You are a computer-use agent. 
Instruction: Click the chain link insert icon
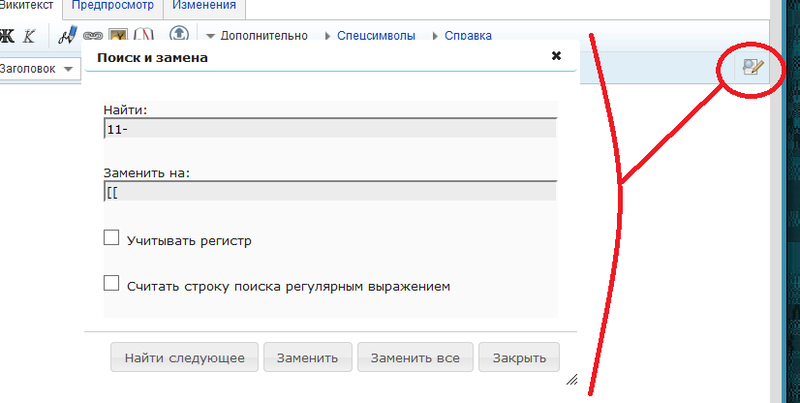[x=92, y=36]
